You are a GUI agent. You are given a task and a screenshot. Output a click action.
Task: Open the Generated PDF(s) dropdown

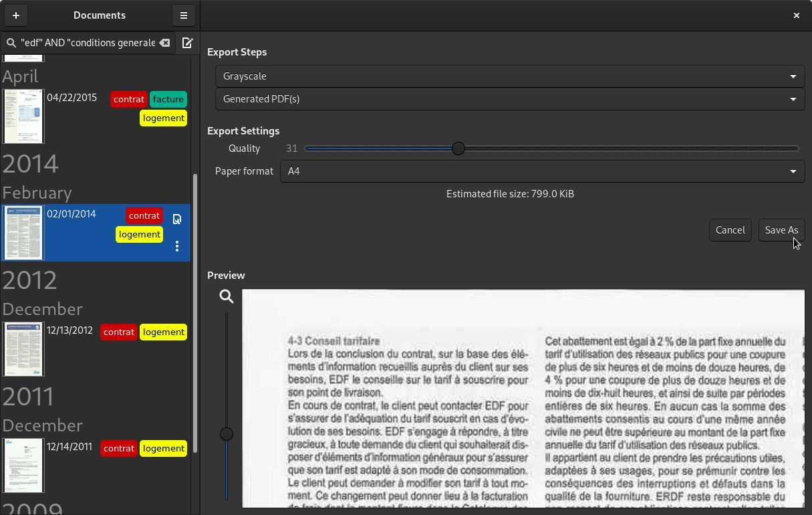pyautogui.click(x=509, y=99)
